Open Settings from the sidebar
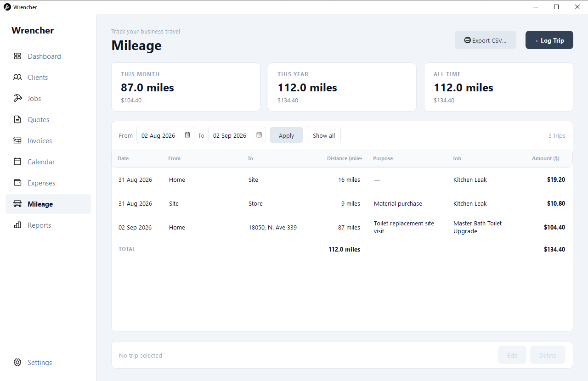The width and height of the screenshot is (588, 381). point(48,362)
